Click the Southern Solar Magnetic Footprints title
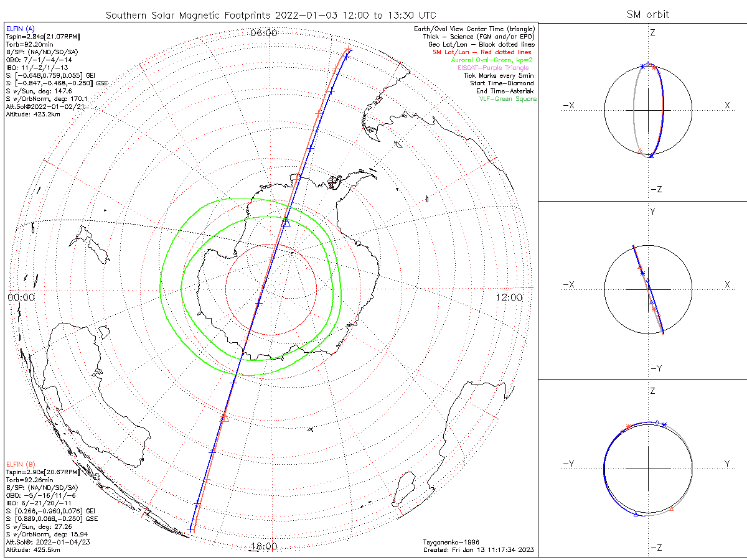Screen dimensions: 747x560 tap(271, 14)
